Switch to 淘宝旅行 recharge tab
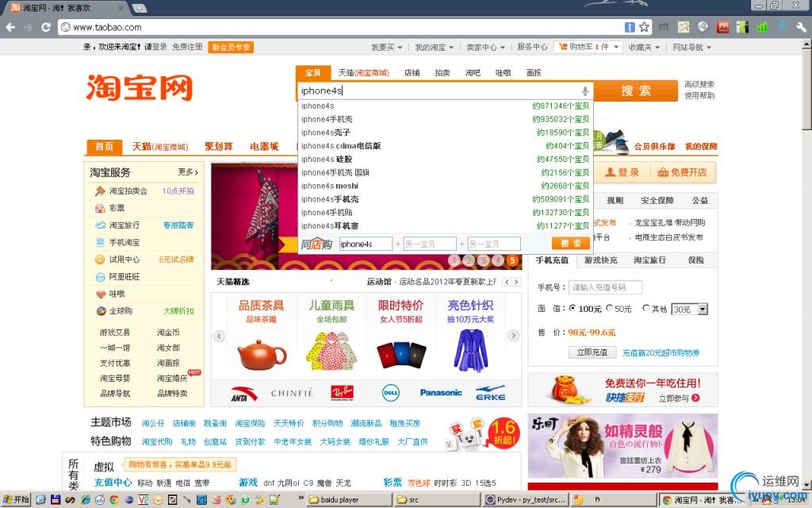This screenshot has height=508, width=812. tap(649, 260)
